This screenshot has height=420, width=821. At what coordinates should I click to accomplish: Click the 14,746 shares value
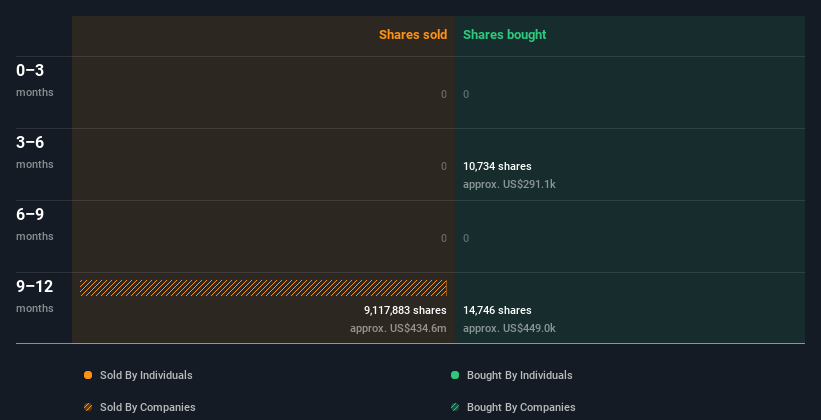497,310
